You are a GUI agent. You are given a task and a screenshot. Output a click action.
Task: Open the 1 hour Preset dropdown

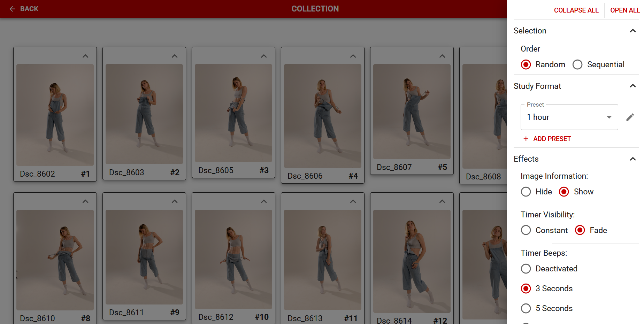click(609, 117)
